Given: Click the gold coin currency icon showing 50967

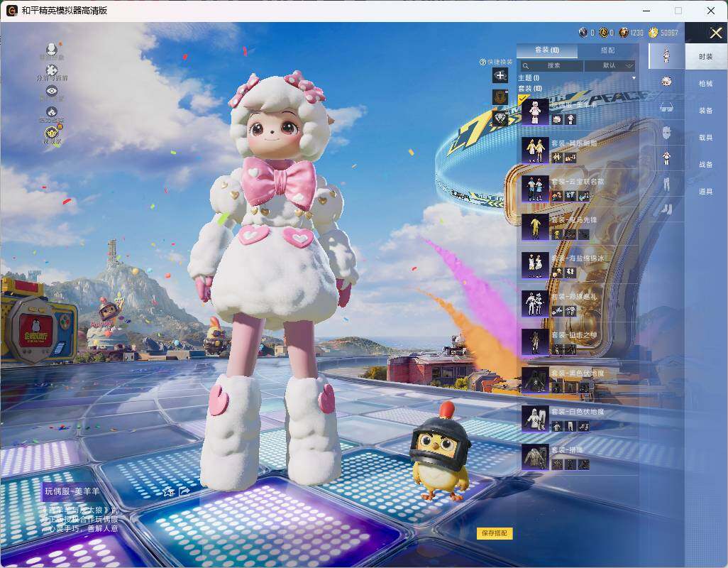Looking at the screenshot, I should click(653, 33).
